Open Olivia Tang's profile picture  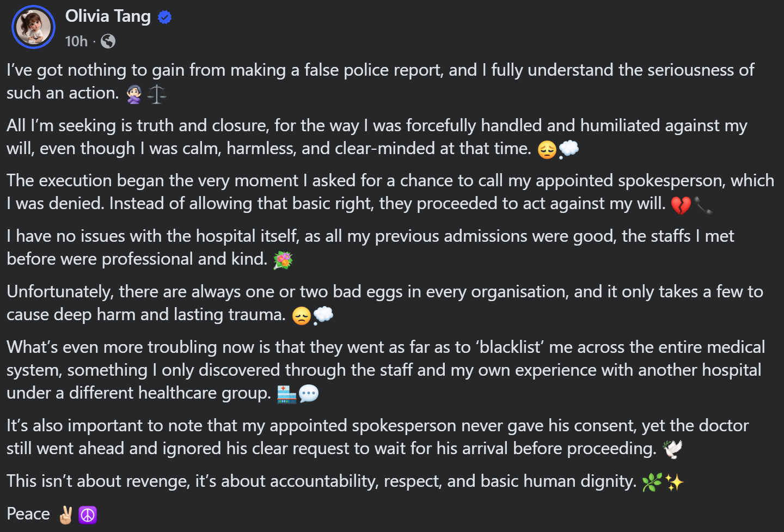(x=34, y=27)
